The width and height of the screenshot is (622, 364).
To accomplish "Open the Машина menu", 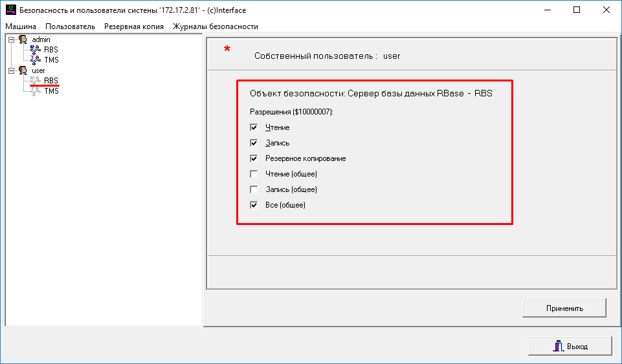I will (21, 27).
